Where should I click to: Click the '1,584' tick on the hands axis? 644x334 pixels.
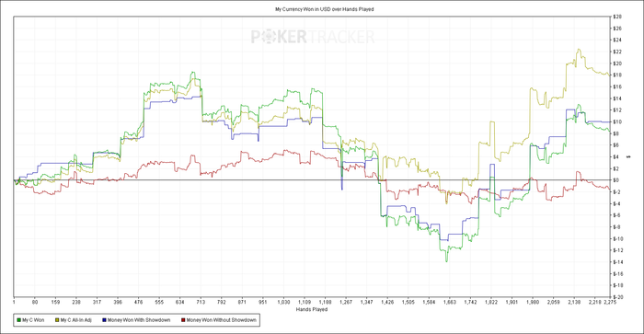(x=429, y=302)
